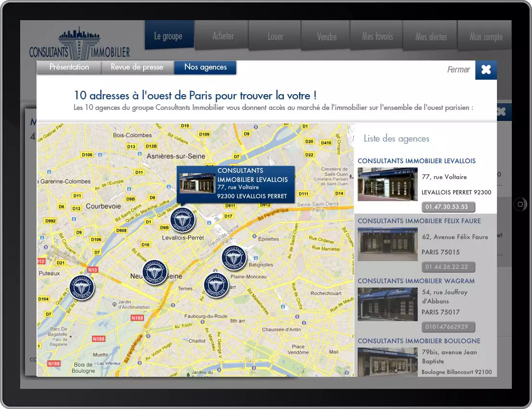Viewport: 532px width, 409px height.
Task: Click the agency marker near Plaine-Monceau
Action: pos(217,285)
